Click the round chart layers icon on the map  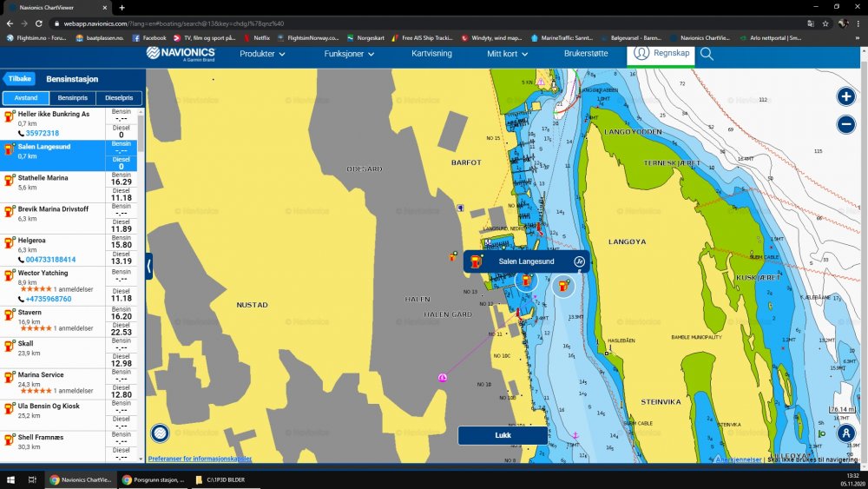pos(160,433)
